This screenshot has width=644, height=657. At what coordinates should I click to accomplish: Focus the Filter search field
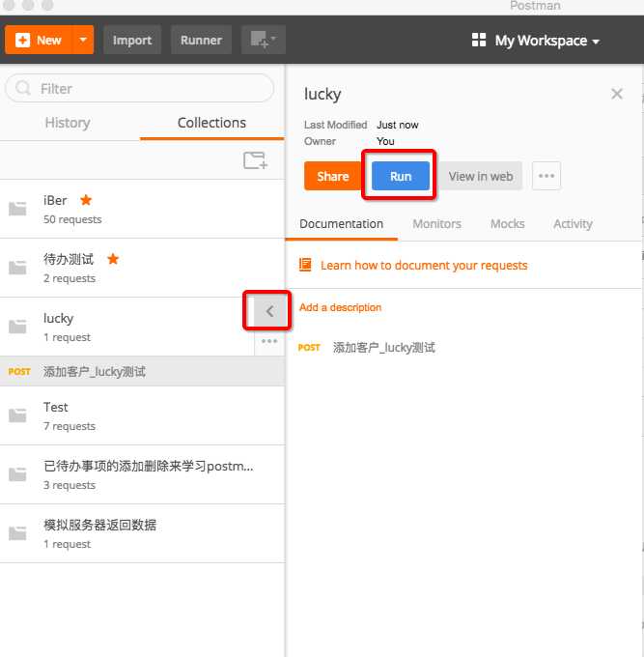(139, 89)
